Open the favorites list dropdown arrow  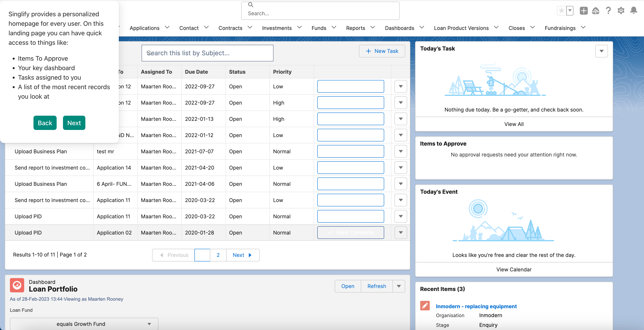point(570,11)
